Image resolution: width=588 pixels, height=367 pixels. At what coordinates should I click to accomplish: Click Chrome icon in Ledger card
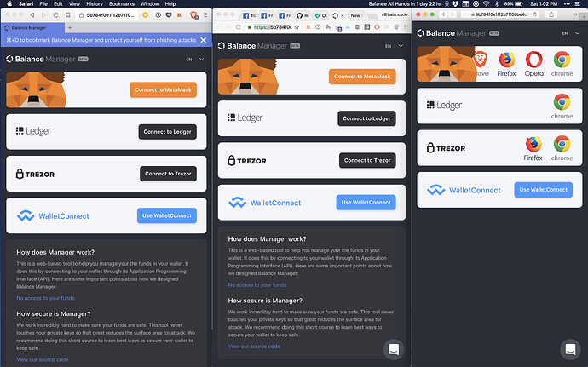point(562,106)
